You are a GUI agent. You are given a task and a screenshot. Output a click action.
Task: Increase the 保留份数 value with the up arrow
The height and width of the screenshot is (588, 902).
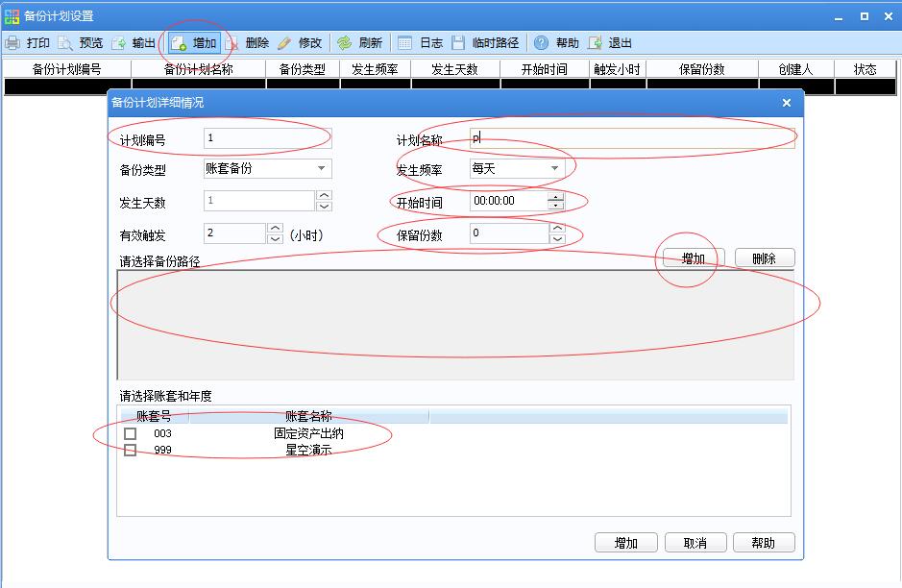[x=557, y=229]
